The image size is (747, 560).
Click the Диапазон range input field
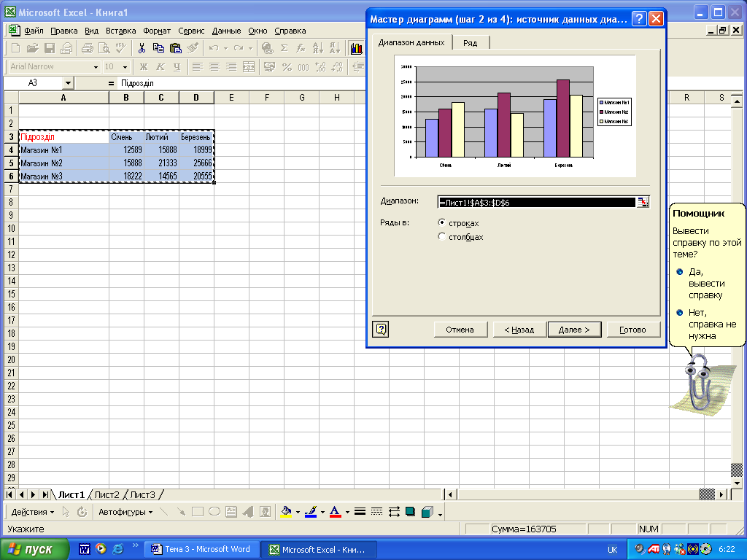(536, 203)
